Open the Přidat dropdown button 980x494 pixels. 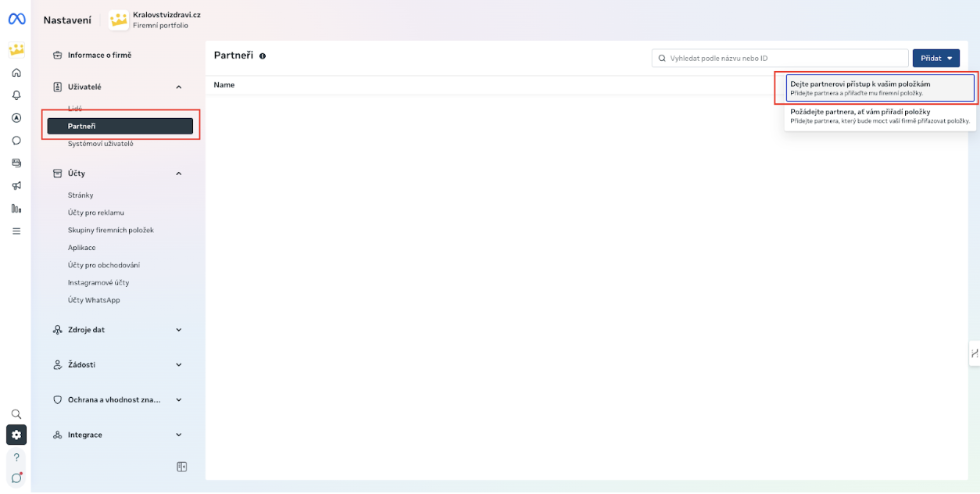click(x=935, y=58)
